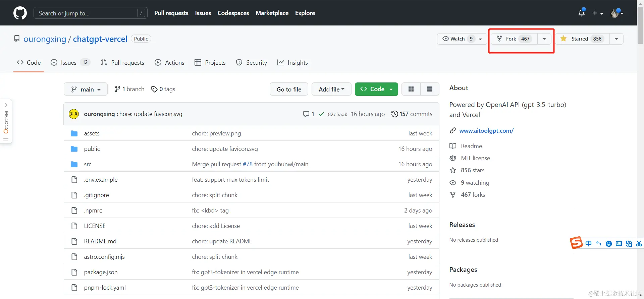Image resolution: width=644 pixels, height=299 pixels.
Task: Open the green Code dropdown
Action: [376, 89]
